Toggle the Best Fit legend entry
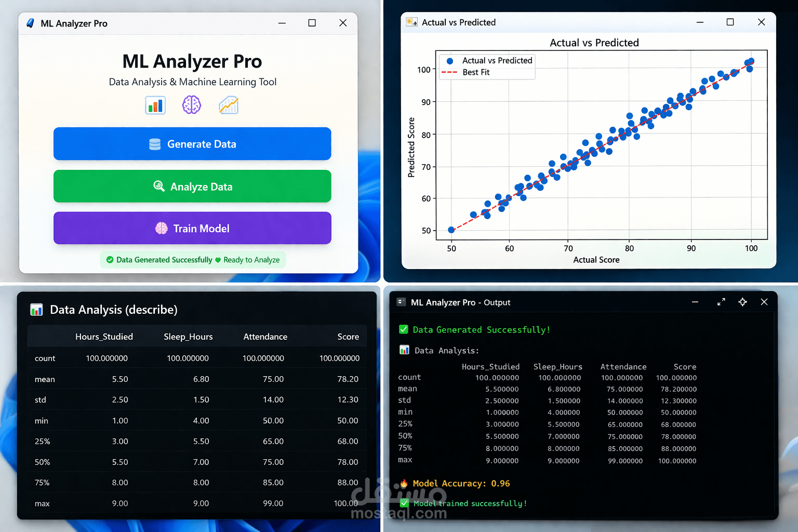Screen dimensions: 798x532 pos(476,72)
